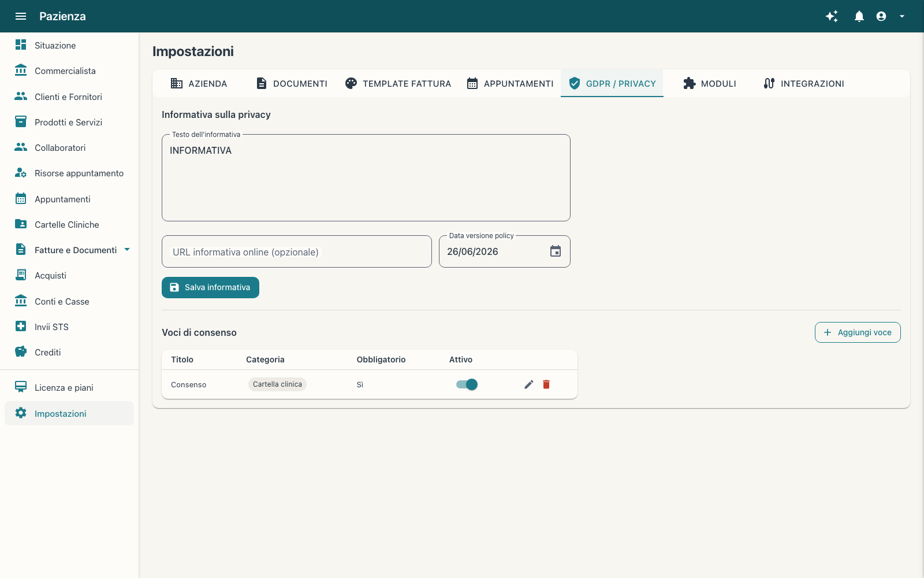Image resolution: width=924 pixels, height=578 pixels.
Task: Open calendar picker for Data versione policy
Action: coord(556,251)
